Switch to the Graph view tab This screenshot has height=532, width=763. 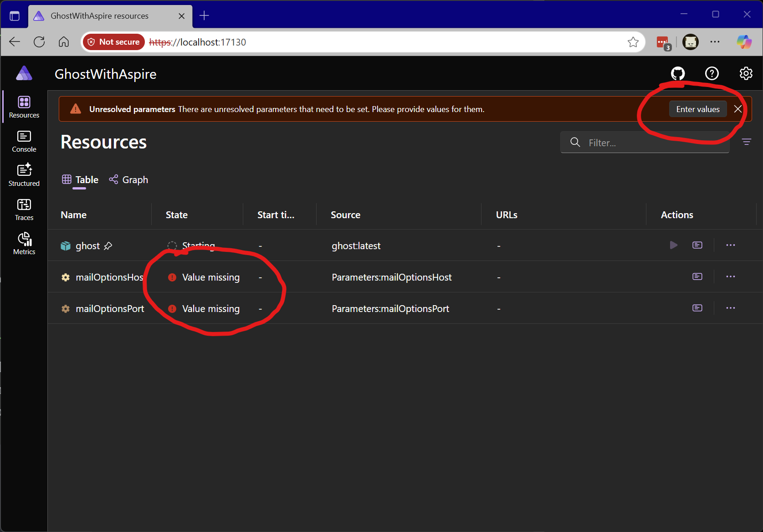[129, 180]
